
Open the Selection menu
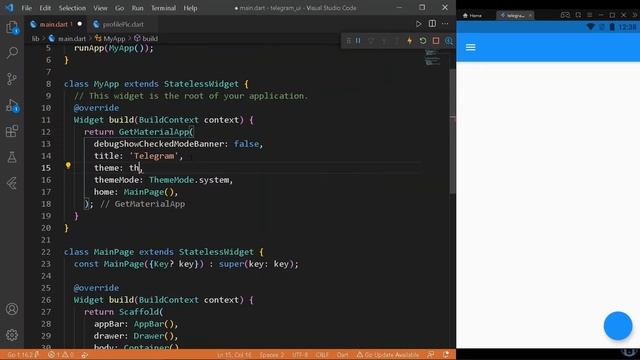(x=72, y=8)
